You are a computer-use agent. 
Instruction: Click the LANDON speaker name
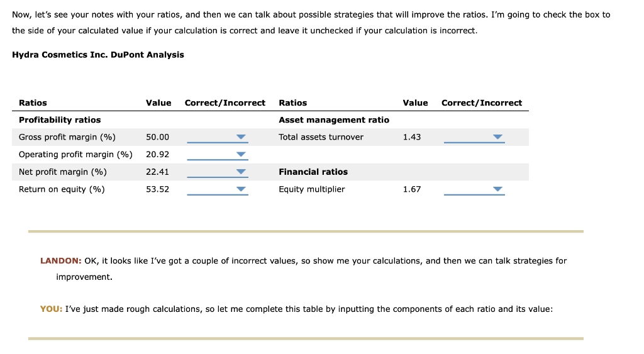click(61, 261)
